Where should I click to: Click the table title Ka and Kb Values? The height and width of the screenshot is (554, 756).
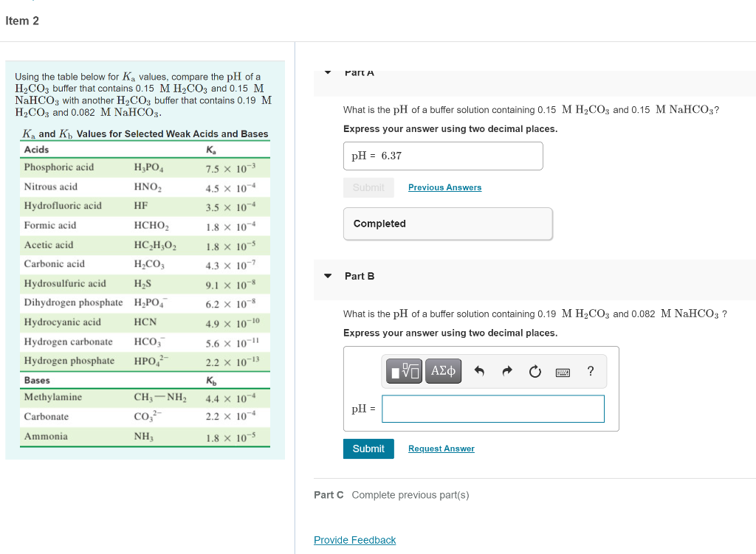click(x=145, y=134)
